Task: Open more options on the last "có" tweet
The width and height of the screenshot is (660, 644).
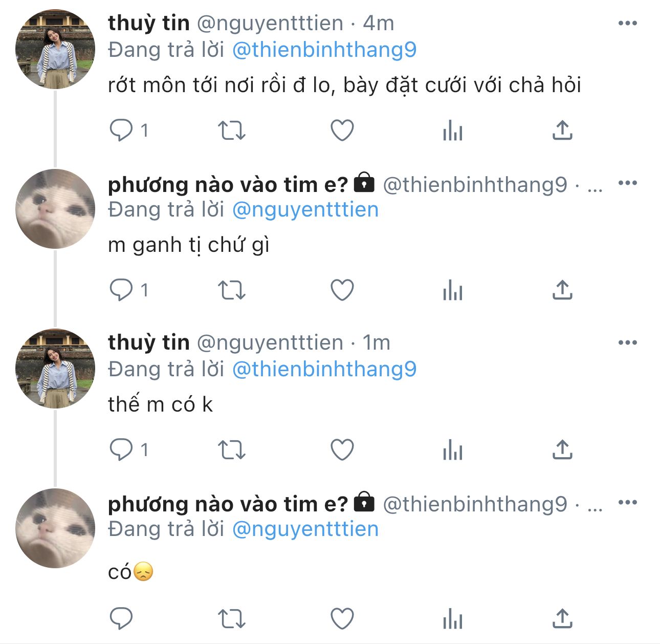Action: 627,503
